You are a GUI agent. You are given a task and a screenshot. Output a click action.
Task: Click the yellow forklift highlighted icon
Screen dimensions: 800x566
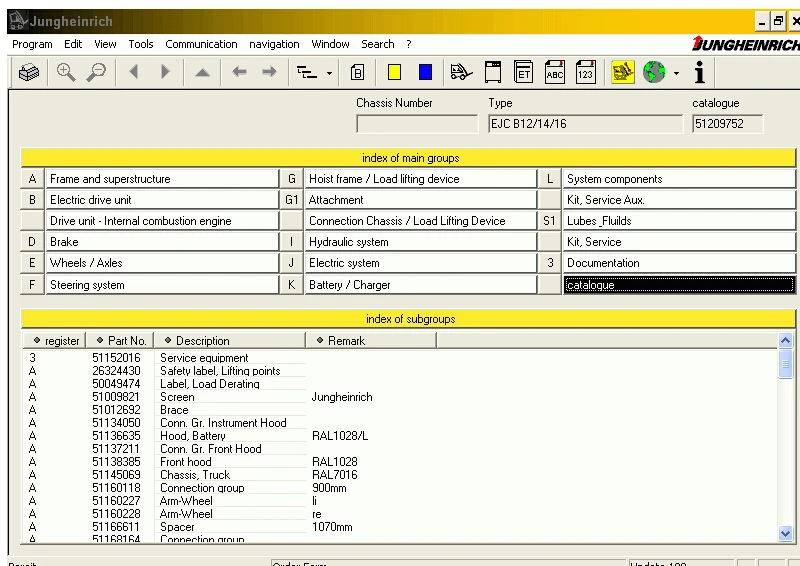pyautogui.click(x=623, y=72)
